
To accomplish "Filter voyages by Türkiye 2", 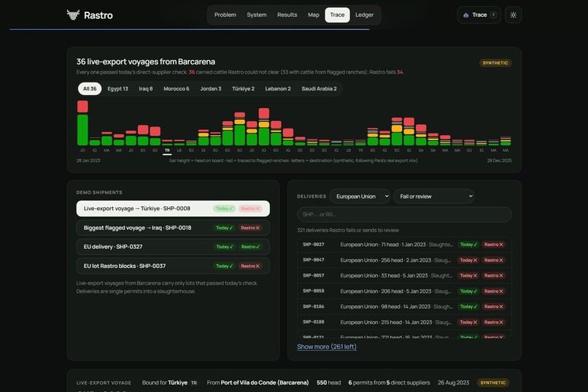I will pyautogui.click(x=243, y=89).
